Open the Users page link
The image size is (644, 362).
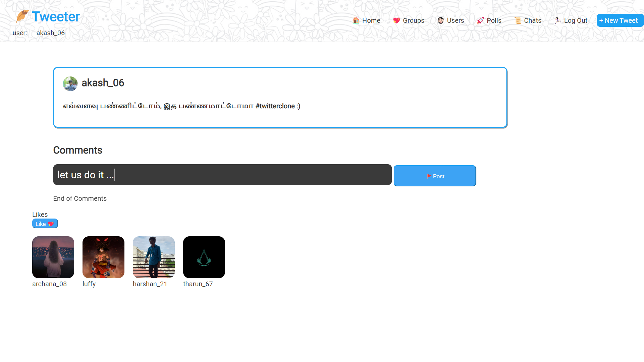455,20
